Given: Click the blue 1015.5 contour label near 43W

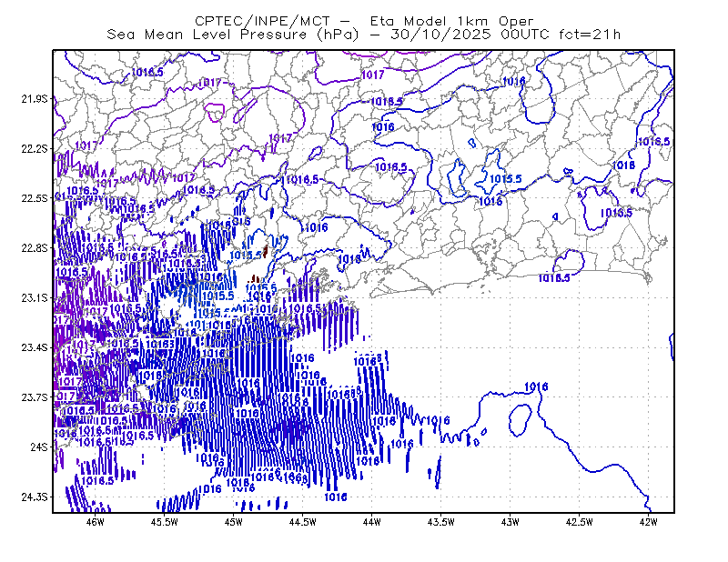Looking at the screenshot, I should pos(506,178).
